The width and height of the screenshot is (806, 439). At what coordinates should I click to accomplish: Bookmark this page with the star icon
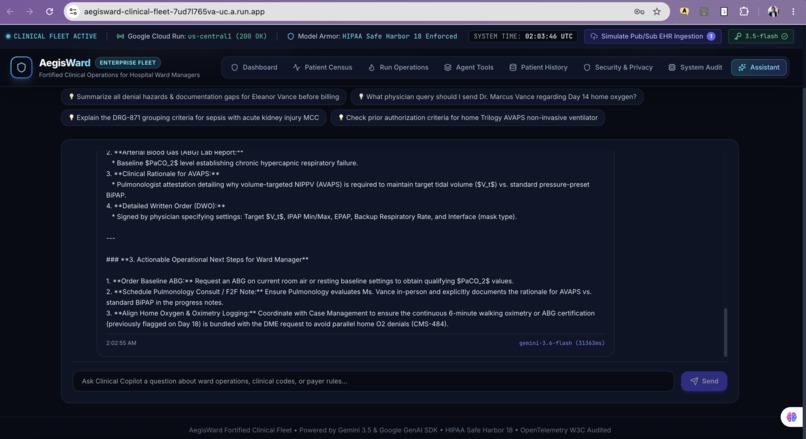point(656,11)
